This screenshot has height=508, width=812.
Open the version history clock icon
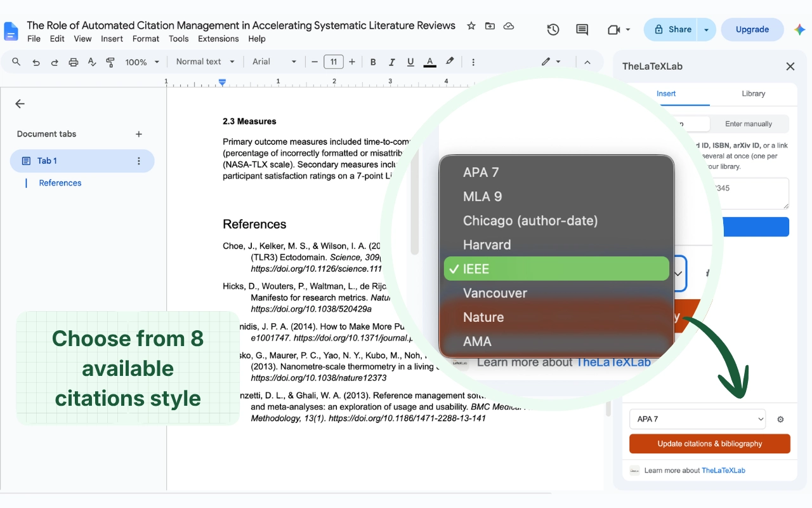pos(553,29)
